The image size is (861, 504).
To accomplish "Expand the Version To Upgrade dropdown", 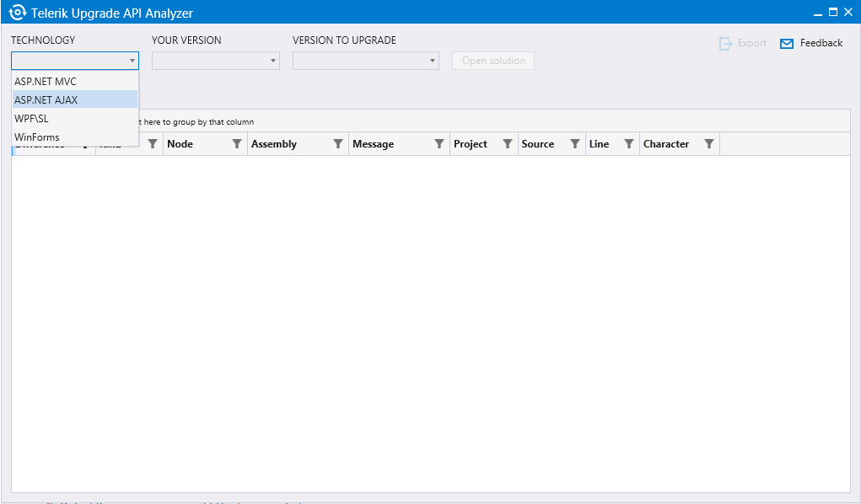I will [x=365, y=61].
